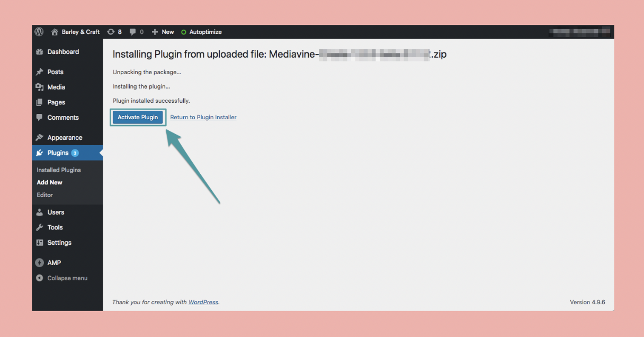Click the Comments speech bubble sidebar icon
The image size is (644, 337).
pos(39,118)
